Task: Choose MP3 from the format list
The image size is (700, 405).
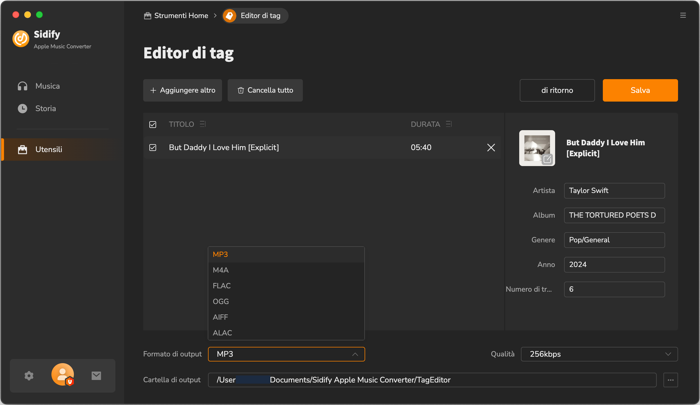Action: pos(286,255)
